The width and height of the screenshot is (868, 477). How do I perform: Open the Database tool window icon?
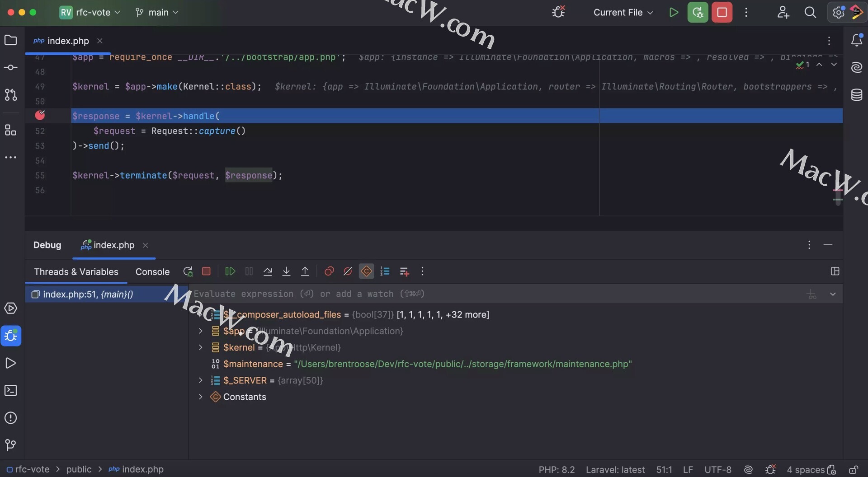click(856, 95)
